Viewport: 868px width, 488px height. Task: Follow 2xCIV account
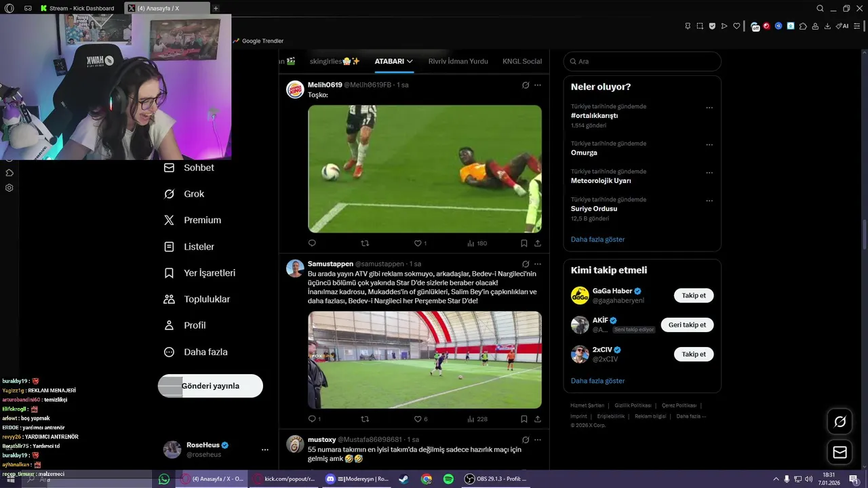click(x=694, y=354)
